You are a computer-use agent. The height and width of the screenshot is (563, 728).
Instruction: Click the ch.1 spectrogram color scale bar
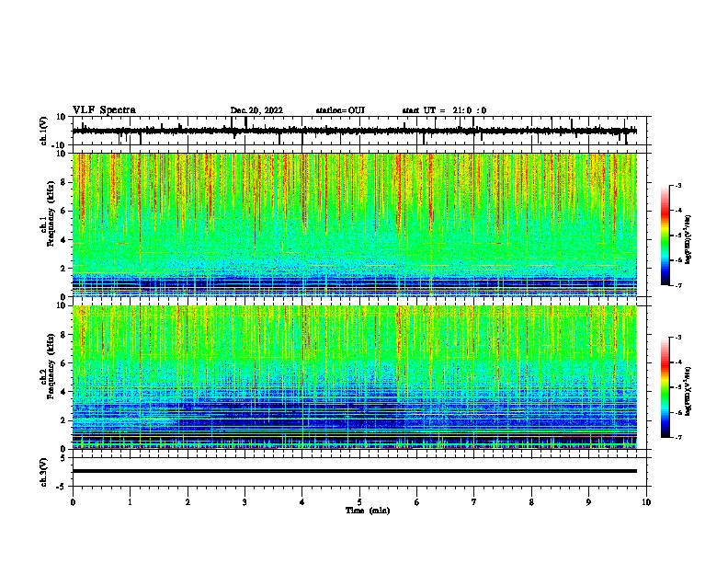pyautogui.click(x=665, y=236)
